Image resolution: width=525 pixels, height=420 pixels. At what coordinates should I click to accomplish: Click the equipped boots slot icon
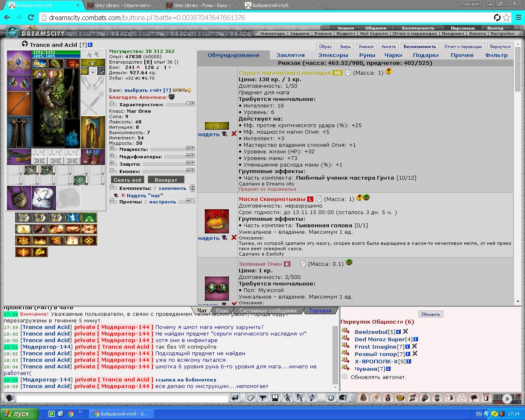(93, 156)
